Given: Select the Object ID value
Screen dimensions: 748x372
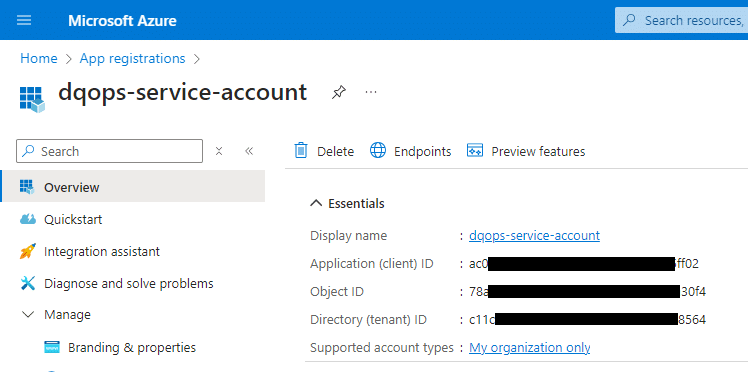Looking at the screenshot, I should coord(587,291).
